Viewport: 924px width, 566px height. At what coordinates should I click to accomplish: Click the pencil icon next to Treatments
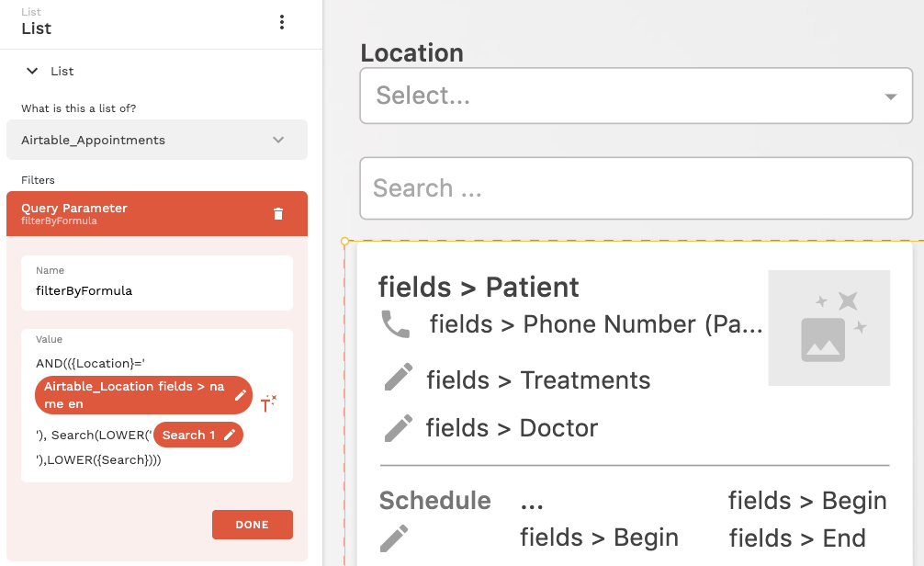tap(399, 379)
